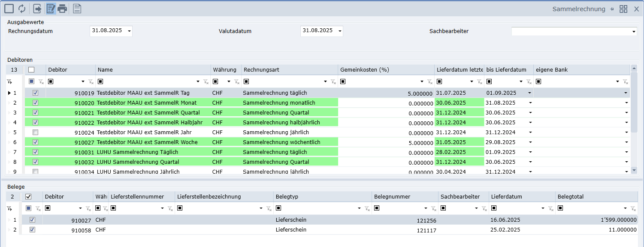This screenshot has width=644, height=247.
Task: Pin the Sammelrechnung window
Action: pyautogui.click(x=612, y=9)
